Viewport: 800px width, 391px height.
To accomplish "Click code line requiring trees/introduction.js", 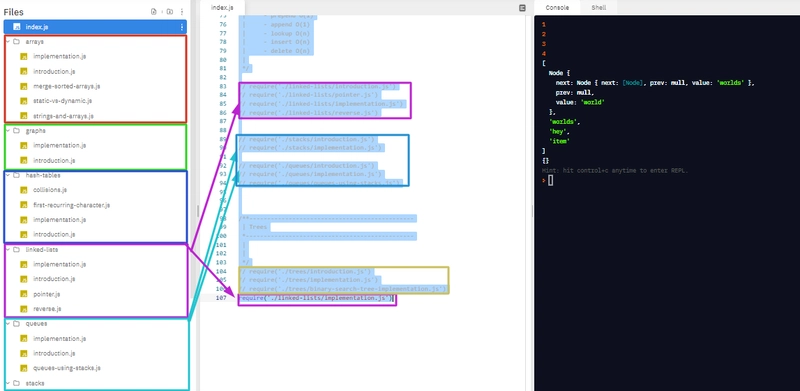I will coord(306,272).
